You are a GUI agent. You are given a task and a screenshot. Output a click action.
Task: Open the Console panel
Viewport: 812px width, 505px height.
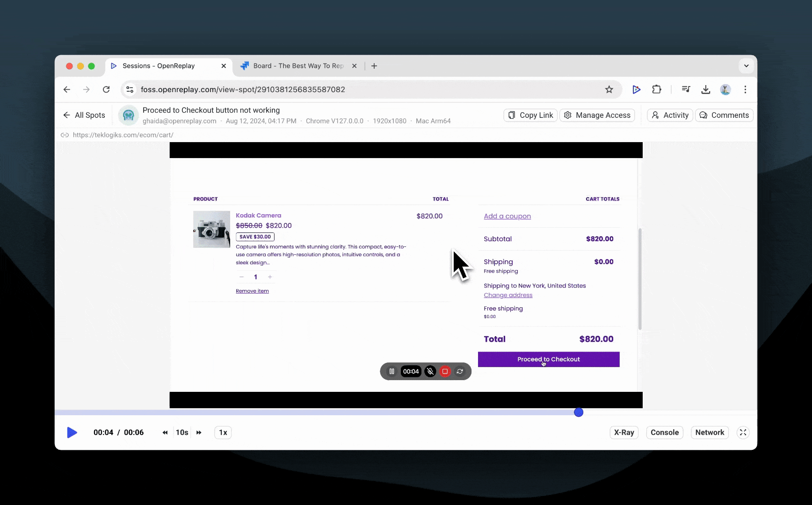[664, 433]
